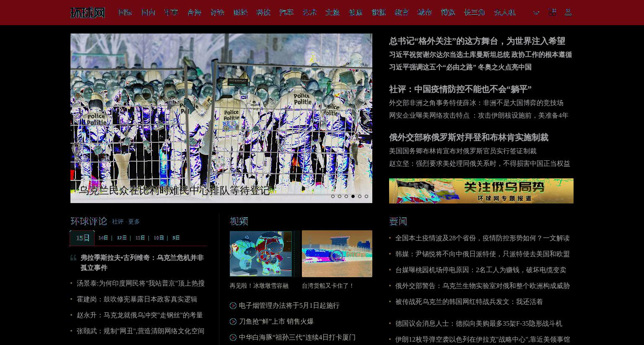644x345 pixels.
Task: Open the 环球评论 section heading
Action: click(x=88, y=221)
